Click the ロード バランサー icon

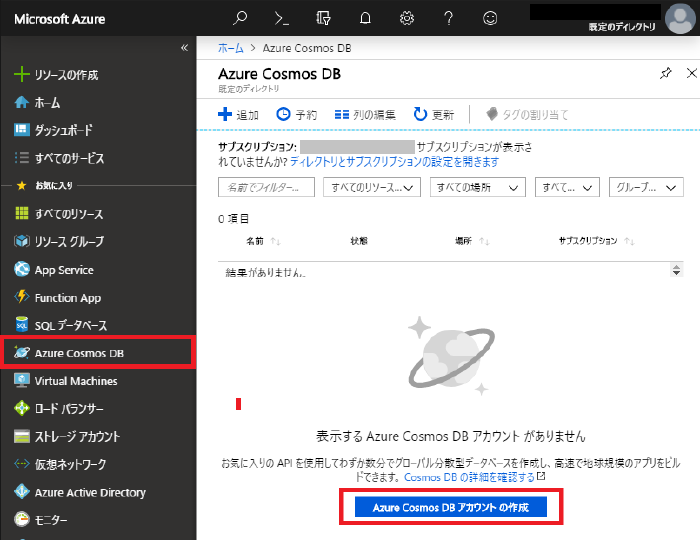coord(21,408)
